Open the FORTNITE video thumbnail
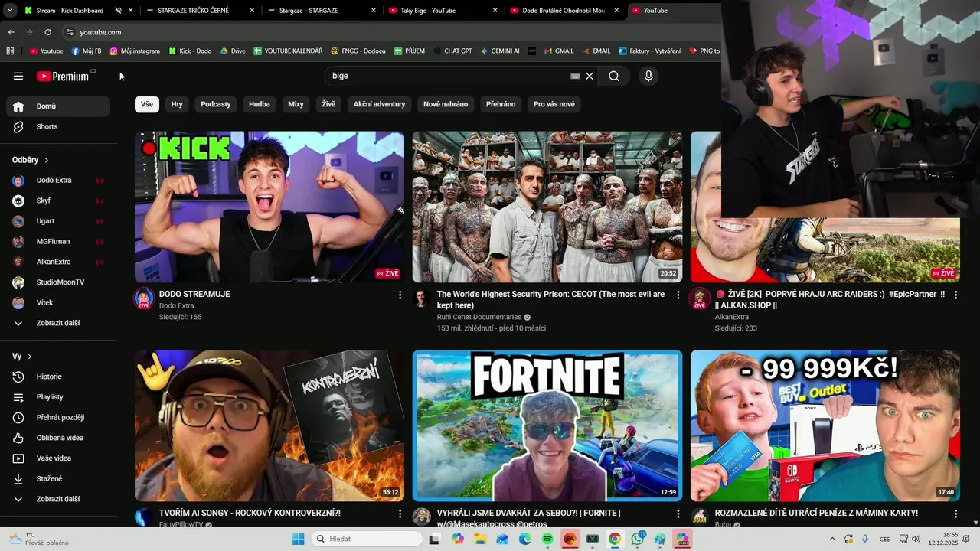The width and height of the screenshot is (980, 551). click(x=547, y=425)
